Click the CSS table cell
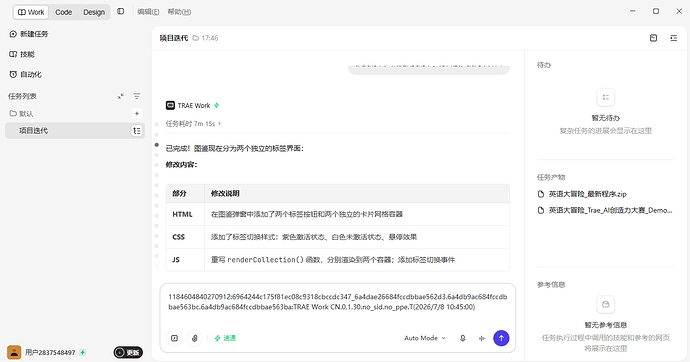The width and height of the screenshot is (690, 362). coord(185,237)
